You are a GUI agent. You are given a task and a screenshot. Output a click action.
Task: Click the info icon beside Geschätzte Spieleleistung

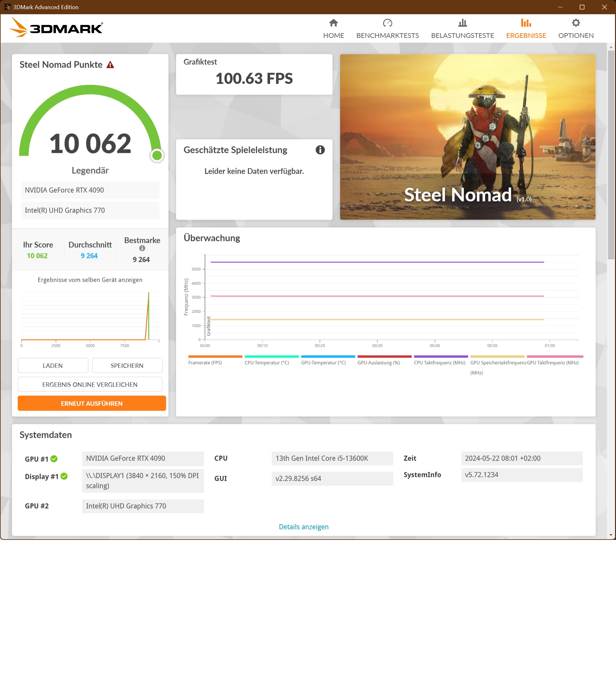[x=319, y=150]
